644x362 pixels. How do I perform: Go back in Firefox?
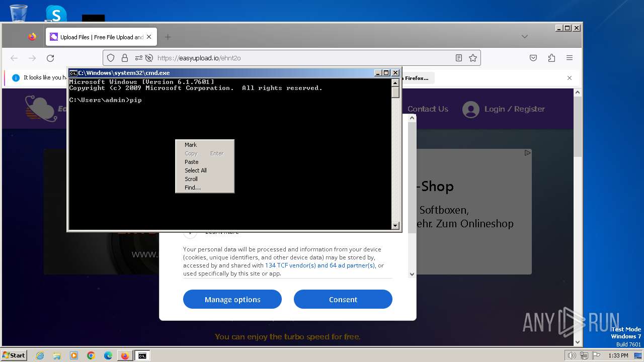pos(14,58)
